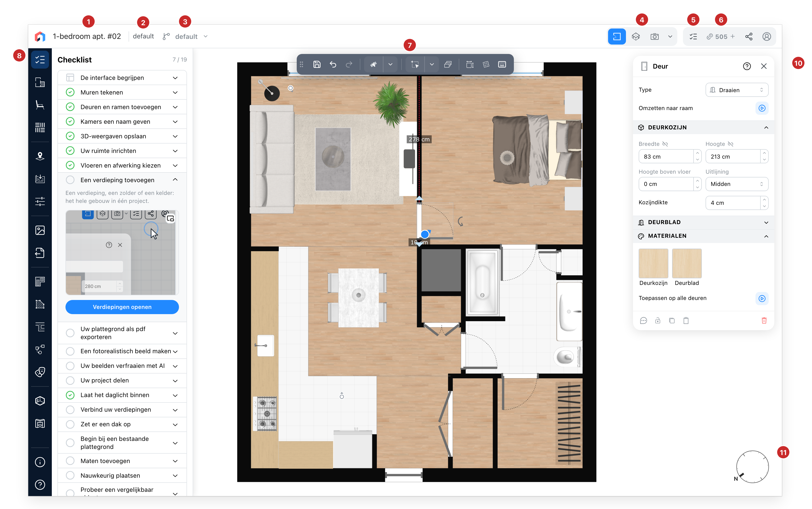812x509 pixels.
Task: Mark 'Een verdieping toevoegen' as done
Action: [x=70, y=180]
